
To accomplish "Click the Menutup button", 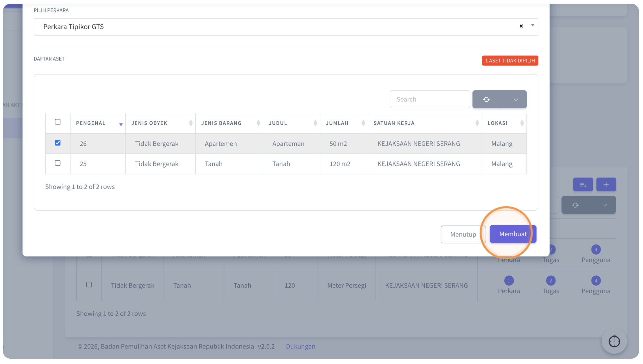I will (463, 234).
